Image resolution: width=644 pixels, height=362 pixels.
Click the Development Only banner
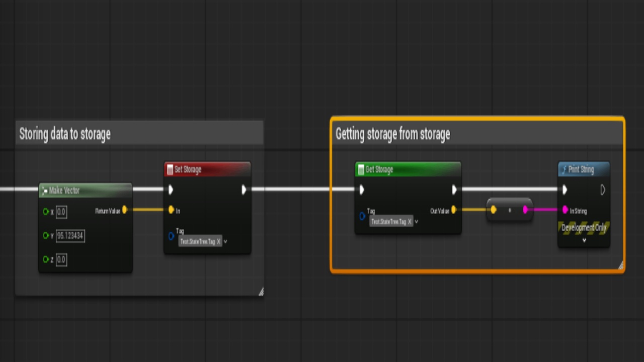[x=584, y=228]
